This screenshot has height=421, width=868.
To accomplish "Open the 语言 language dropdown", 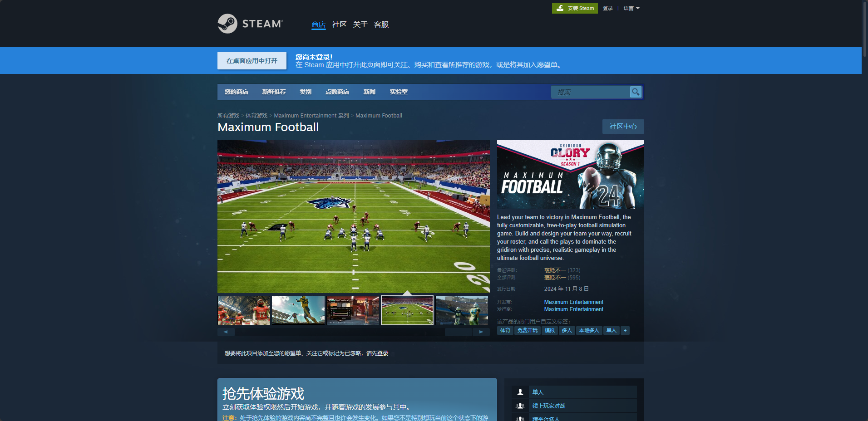I will click(631, 8).
